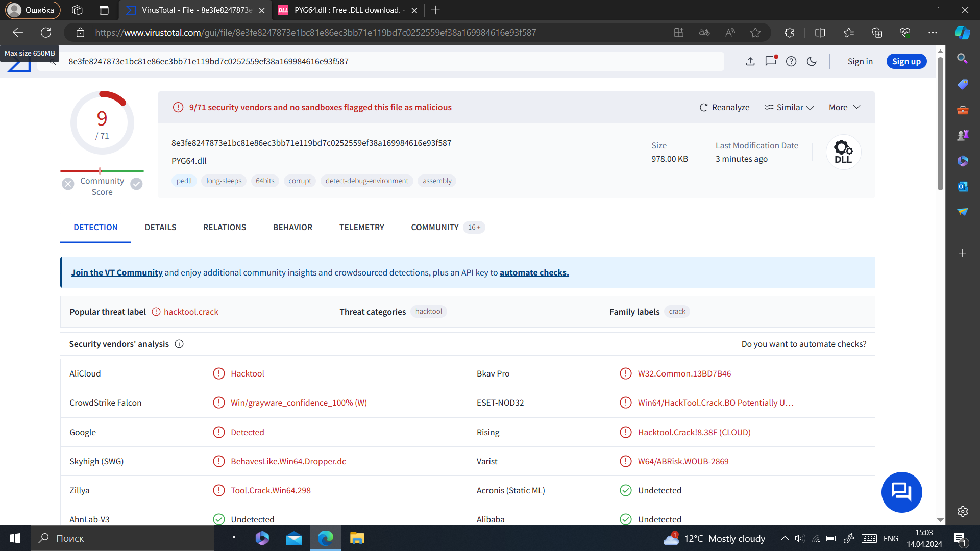980x551 pixels.
Task: Open the BEHAVIOR tab
Action: tap(292, 227)
